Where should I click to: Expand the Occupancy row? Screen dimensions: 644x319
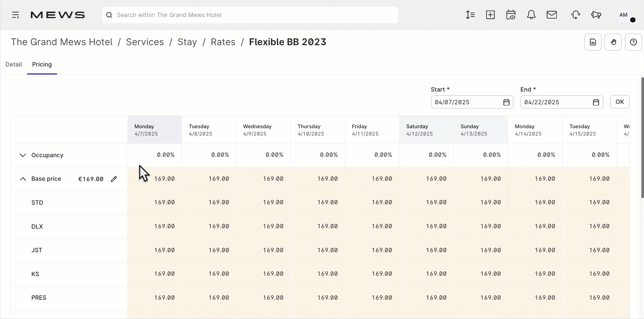(x=23, y=155)
